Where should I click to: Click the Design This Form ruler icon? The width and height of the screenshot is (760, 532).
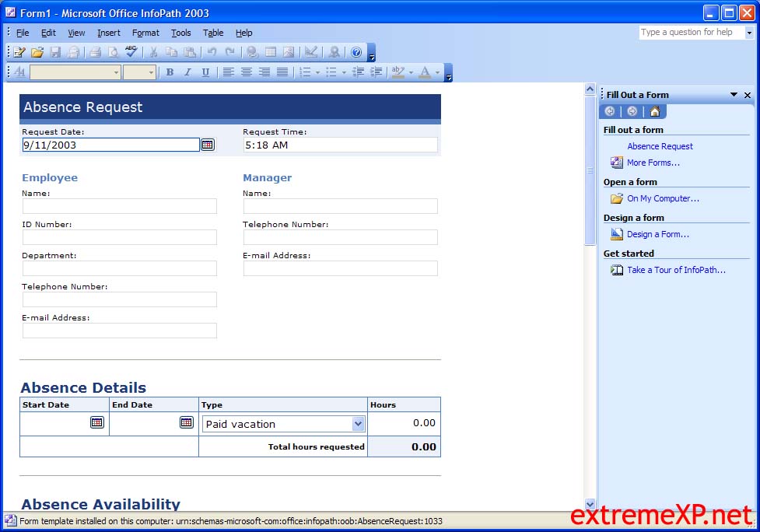tap(311, 52)
